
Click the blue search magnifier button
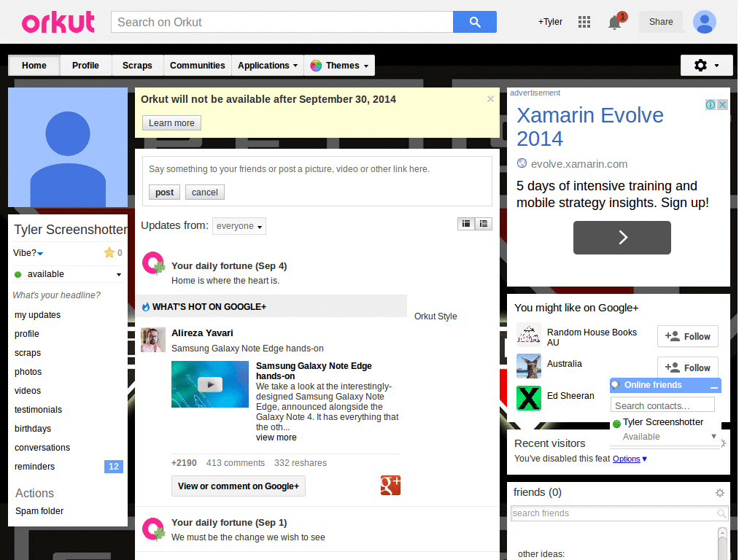[474, 22]
